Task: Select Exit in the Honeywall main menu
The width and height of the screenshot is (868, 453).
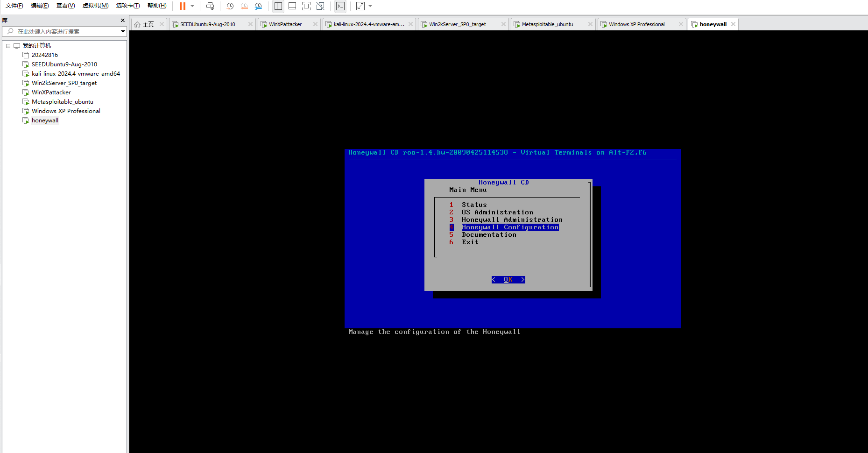Action: [470, 242]
